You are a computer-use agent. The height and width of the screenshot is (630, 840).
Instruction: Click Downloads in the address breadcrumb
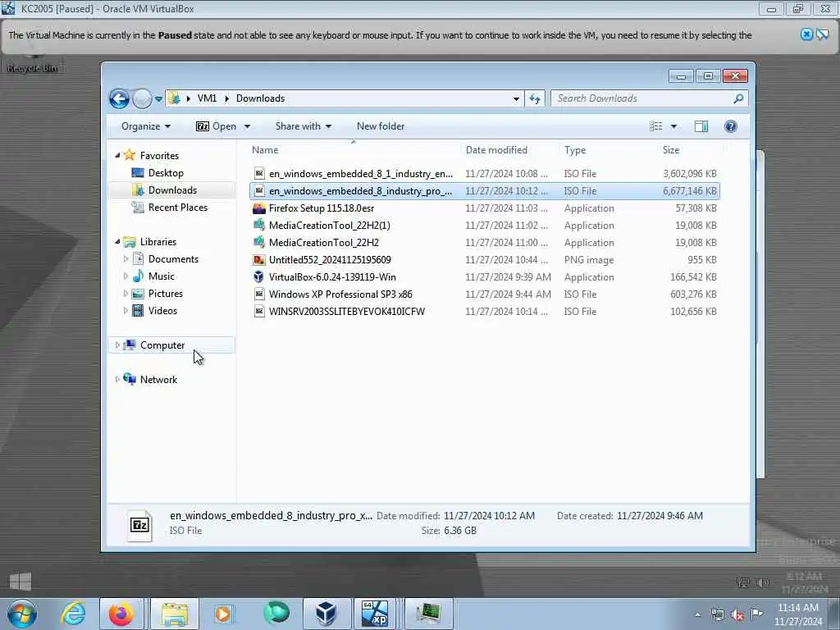(x=260, y=98)
